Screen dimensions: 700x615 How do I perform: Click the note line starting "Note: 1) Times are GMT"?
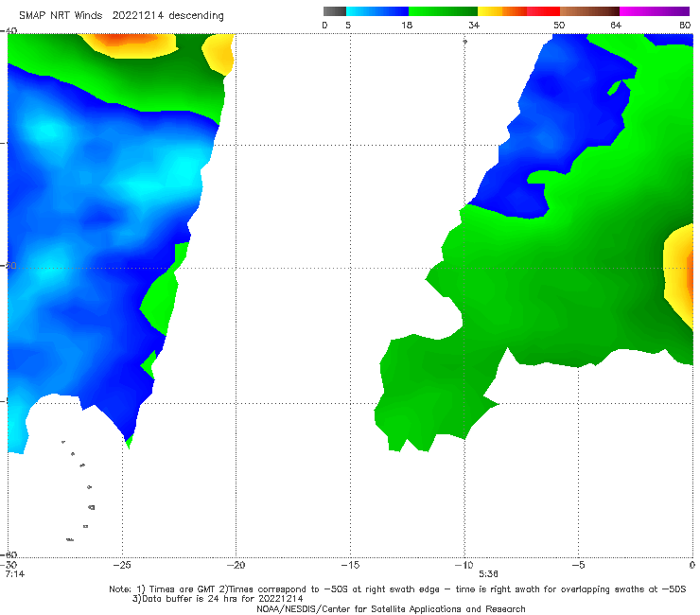point(397,589)
